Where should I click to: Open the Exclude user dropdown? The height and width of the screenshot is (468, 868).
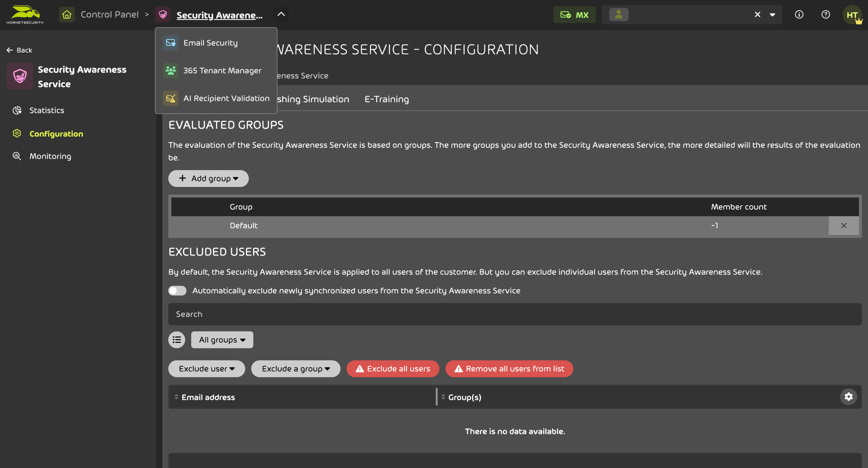tap(206, 369)
